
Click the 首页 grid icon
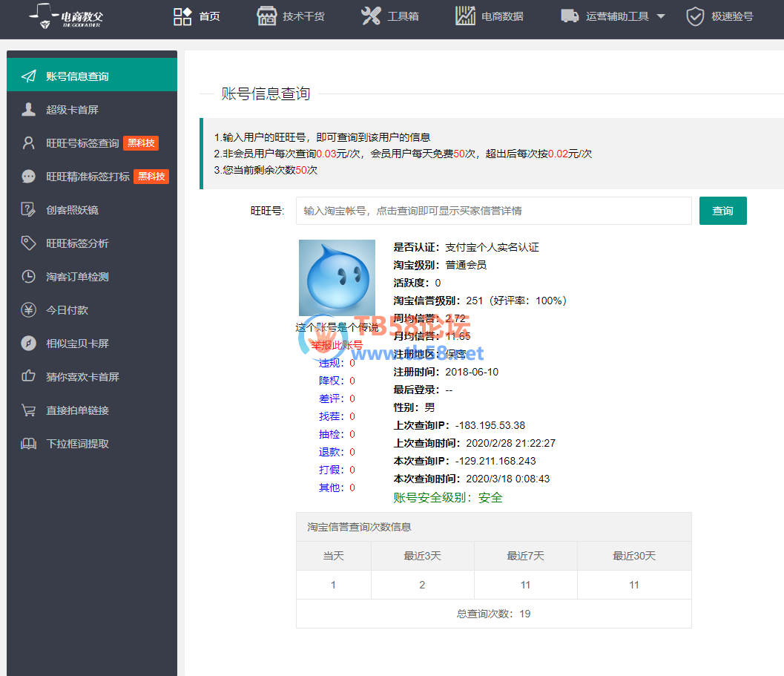[x=182, y=16]
